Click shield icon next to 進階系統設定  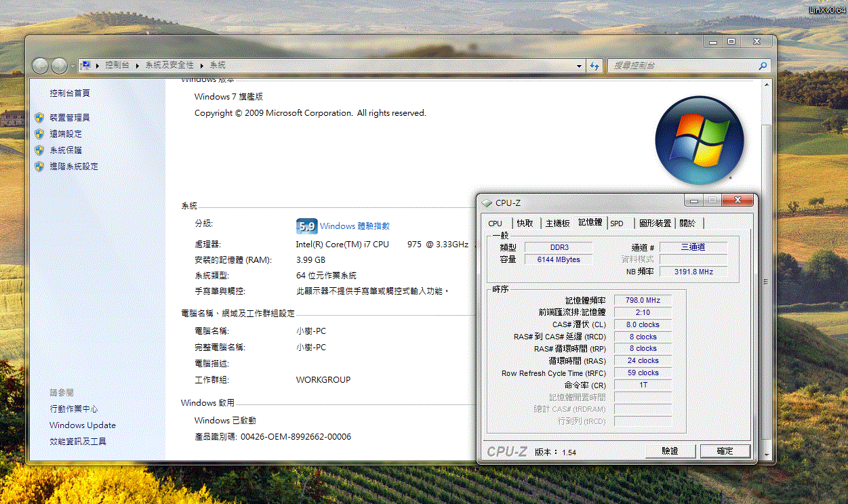(39, 167)
